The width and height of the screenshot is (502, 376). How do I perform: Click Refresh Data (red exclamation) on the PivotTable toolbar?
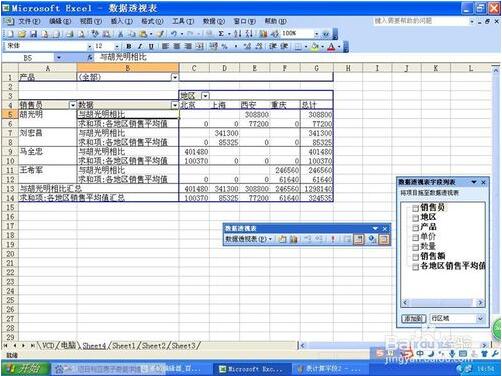click(333, 239)
